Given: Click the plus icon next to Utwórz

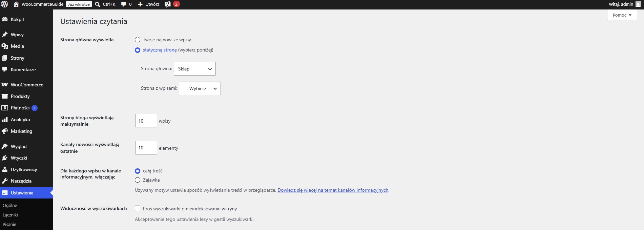Looking at the screenshot, I should (x=140, y=4).
